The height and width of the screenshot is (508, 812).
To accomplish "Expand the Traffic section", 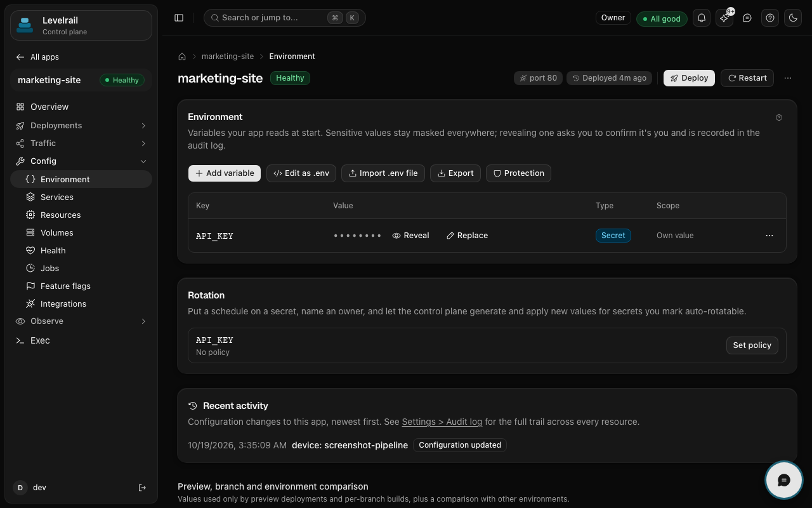I will (x=81, y=144).
